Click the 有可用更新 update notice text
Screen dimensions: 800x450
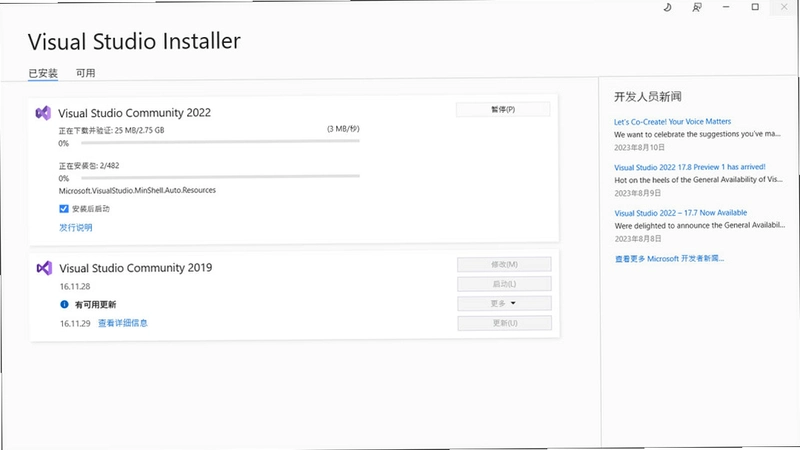click(x=95, y=305)
